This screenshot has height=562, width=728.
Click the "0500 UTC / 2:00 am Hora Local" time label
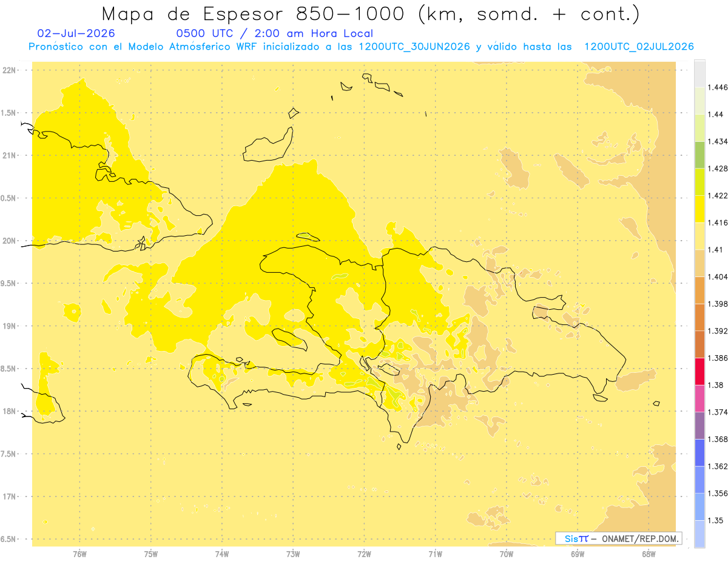pyautogui.click(x=275, y=33)
